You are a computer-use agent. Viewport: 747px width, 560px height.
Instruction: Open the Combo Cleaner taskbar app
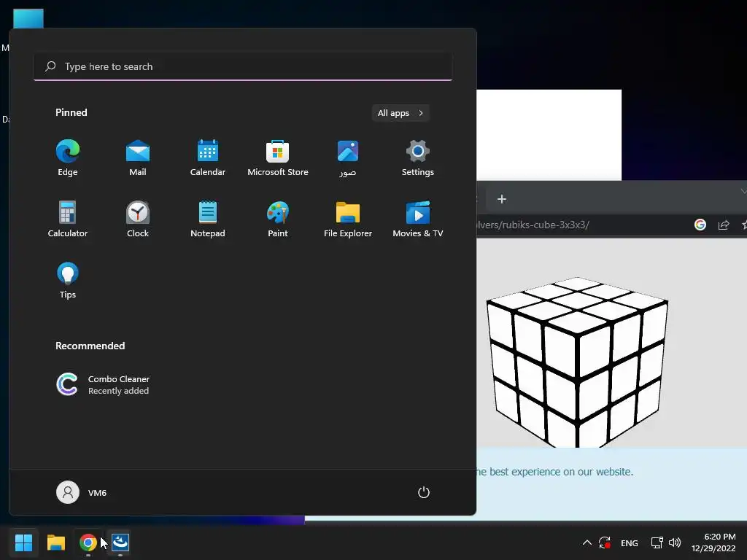(x=120, y=542)
